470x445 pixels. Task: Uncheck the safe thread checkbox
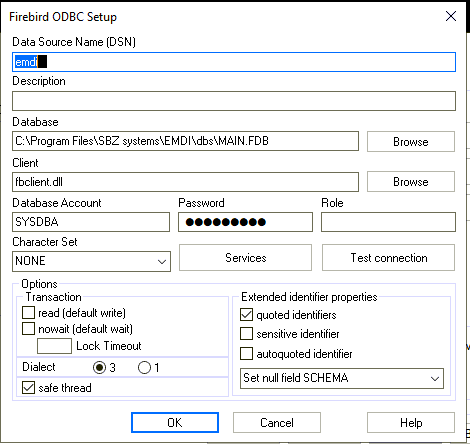click(28, 387)
